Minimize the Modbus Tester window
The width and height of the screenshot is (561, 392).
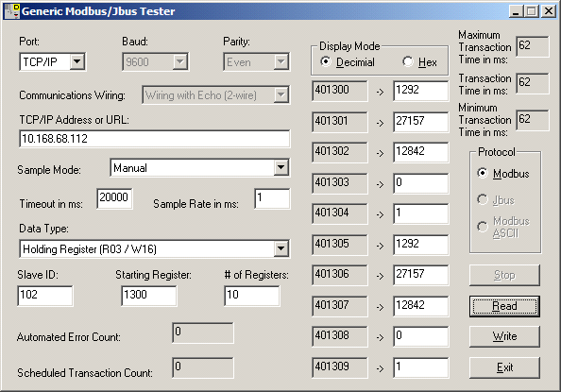point(516,11)
